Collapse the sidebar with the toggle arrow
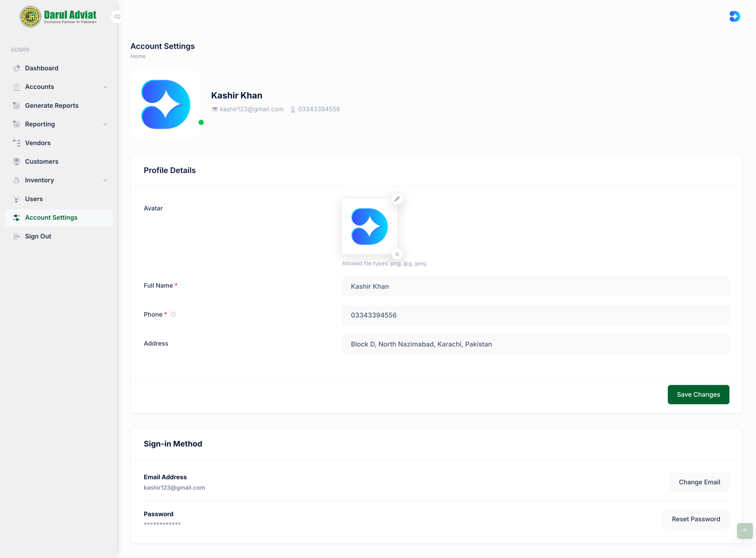The width and height of the screenshot is (756, 558). pos(117,16)
